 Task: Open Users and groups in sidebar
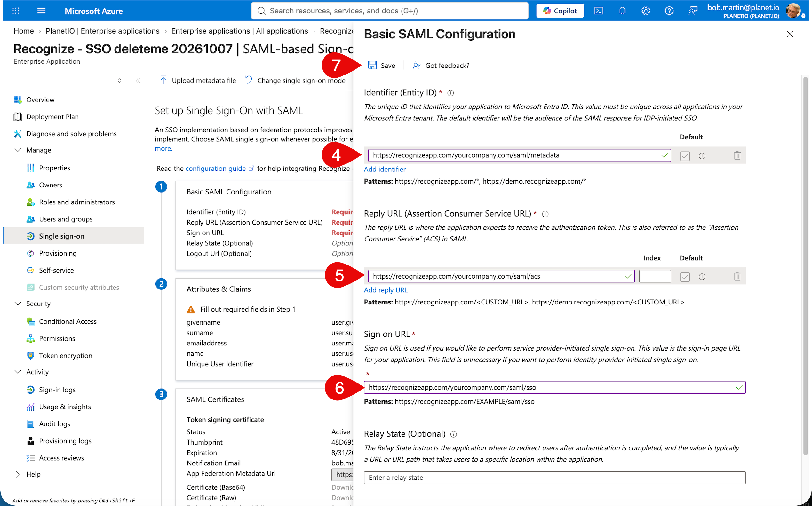[x=66, y=219]
